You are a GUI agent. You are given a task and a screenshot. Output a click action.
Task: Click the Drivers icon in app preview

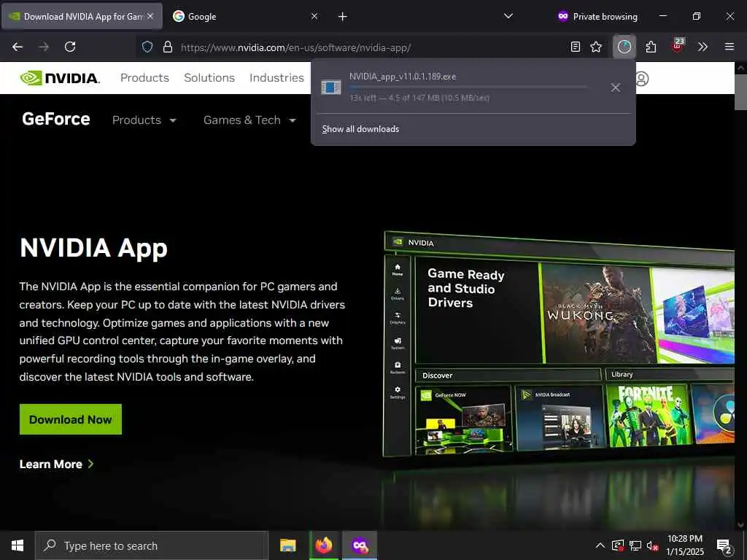[398, 294]
